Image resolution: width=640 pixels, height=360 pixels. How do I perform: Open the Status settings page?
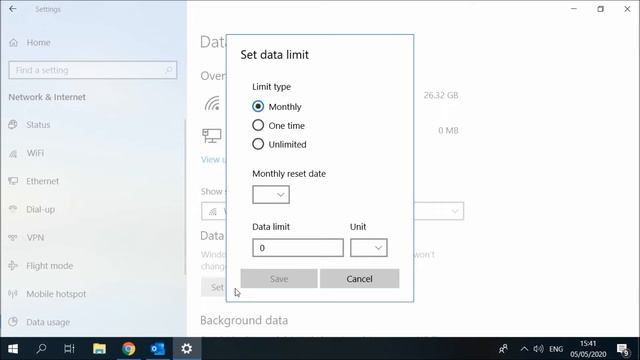pyautogui.click(x=38, y=124)
